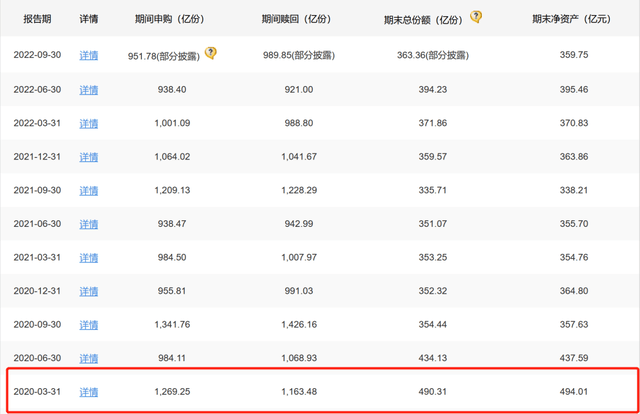Click the 报告期 column header
640x414 pixels.
[37, 19]
